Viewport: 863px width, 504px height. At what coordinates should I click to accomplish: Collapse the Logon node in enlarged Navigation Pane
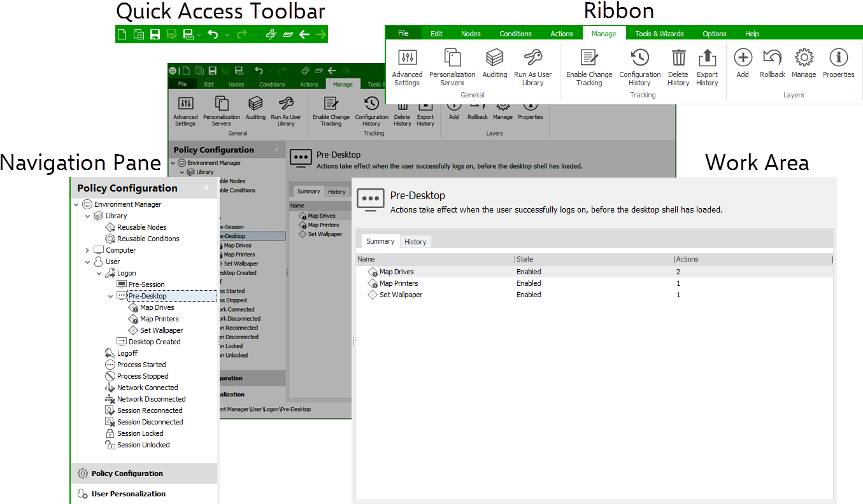click(x=99, y=273)
